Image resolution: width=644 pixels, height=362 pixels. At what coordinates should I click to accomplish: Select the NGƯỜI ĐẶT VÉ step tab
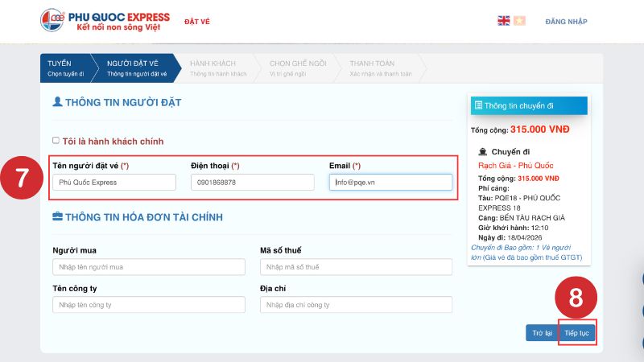(136, 68)
